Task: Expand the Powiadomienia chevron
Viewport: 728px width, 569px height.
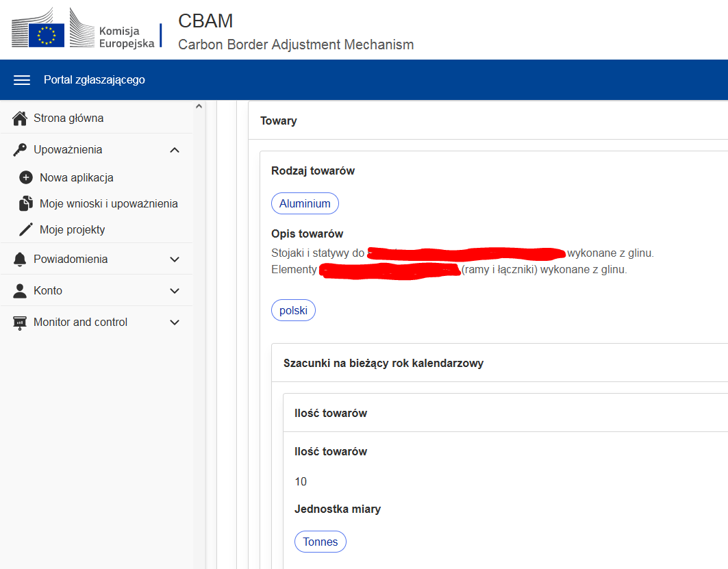Action: [175, 260]
